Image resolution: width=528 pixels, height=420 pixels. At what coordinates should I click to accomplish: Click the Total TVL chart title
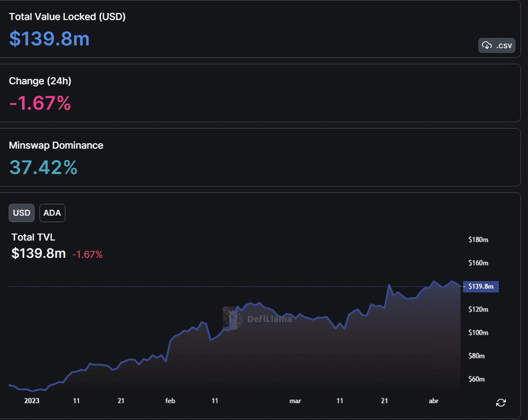[x=34, y=237]
